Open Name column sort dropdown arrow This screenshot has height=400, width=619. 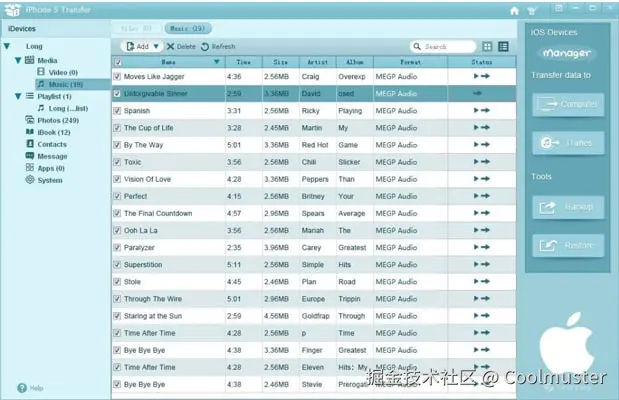point(216,62)
